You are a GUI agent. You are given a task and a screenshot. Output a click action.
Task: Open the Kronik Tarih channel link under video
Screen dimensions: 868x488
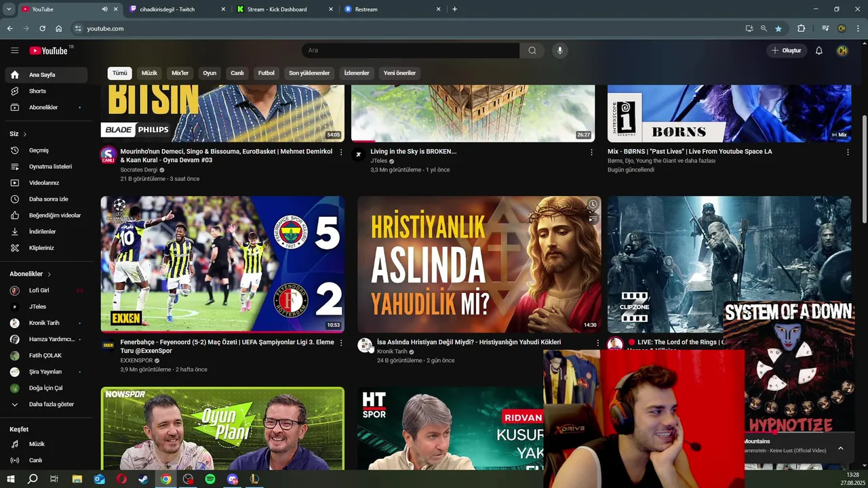tap(393, 351)
